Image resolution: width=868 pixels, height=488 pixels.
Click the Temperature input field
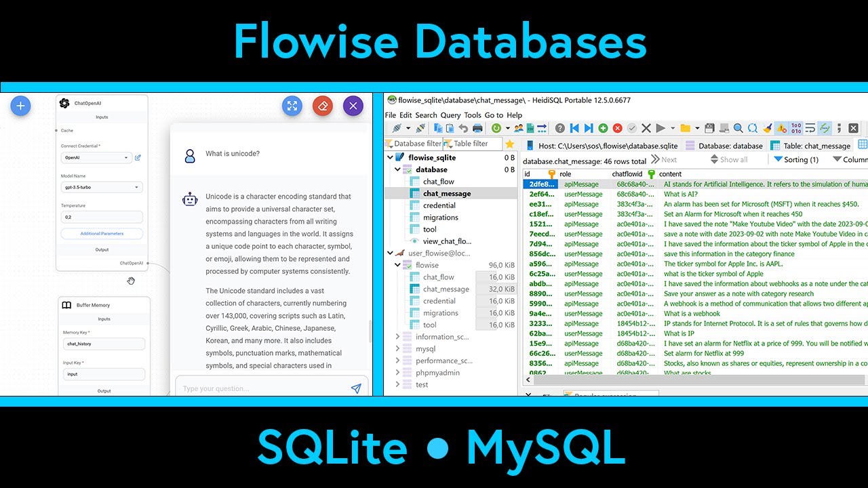102,217
